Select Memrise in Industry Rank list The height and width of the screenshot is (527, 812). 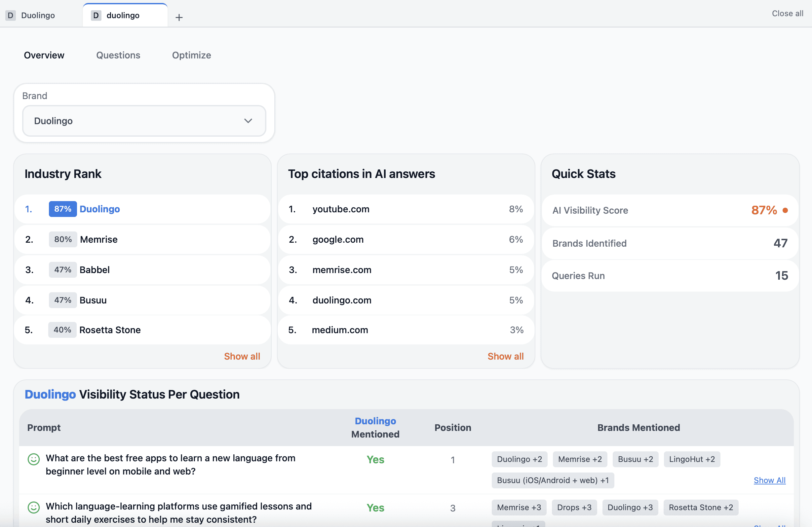(x=98, y=239)
